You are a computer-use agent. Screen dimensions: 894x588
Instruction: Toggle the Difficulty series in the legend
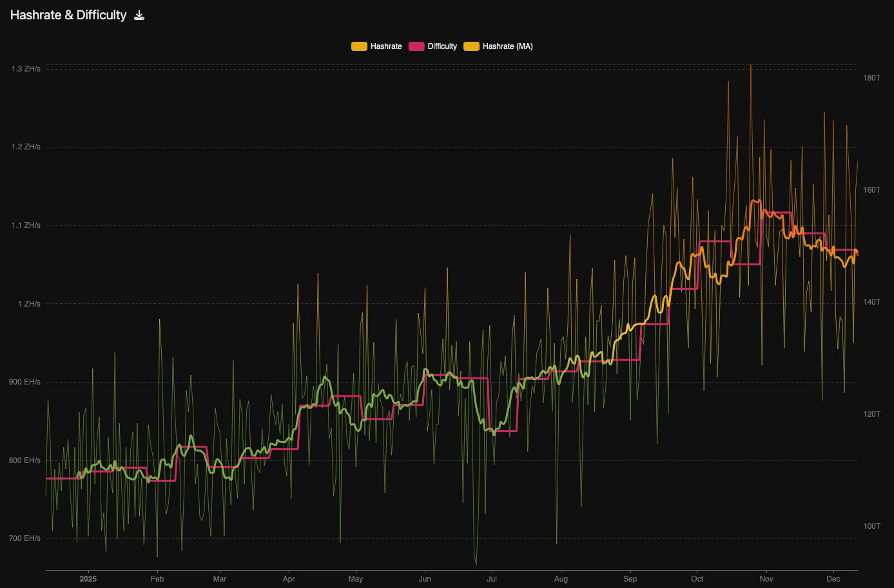[432, 46]
